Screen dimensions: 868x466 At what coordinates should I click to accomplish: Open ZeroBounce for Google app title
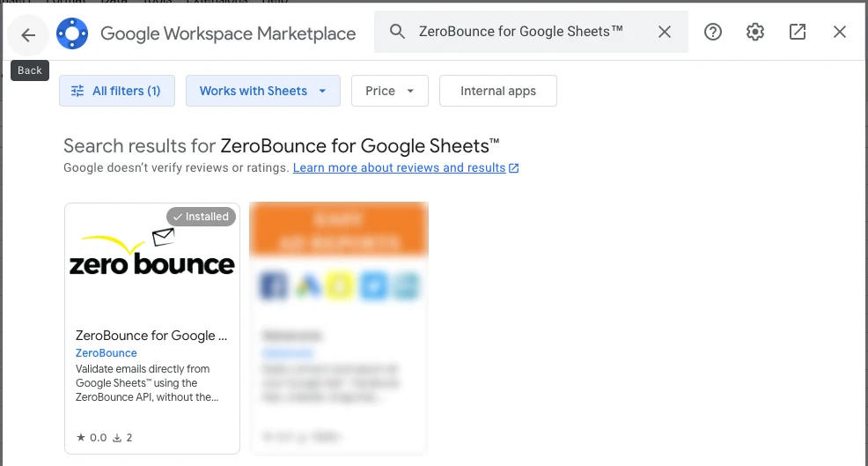tap(151, 336)
